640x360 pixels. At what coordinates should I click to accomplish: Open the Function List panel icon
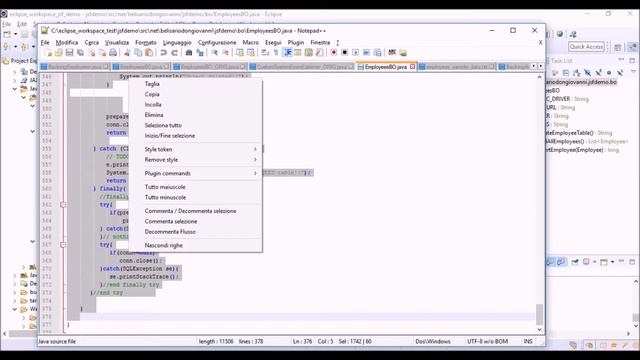click(x=319, y=53)
